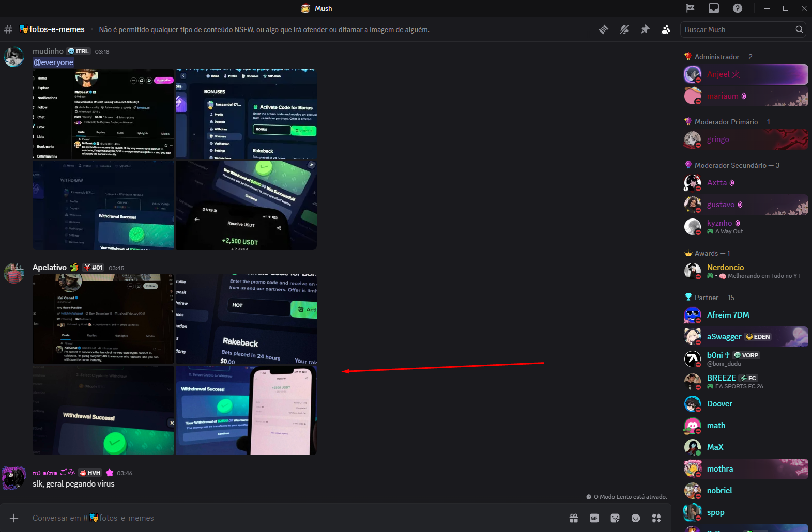This screenshot has height=532, width=812.
Task: Select math in the member list
Action: tap(746, 426)
